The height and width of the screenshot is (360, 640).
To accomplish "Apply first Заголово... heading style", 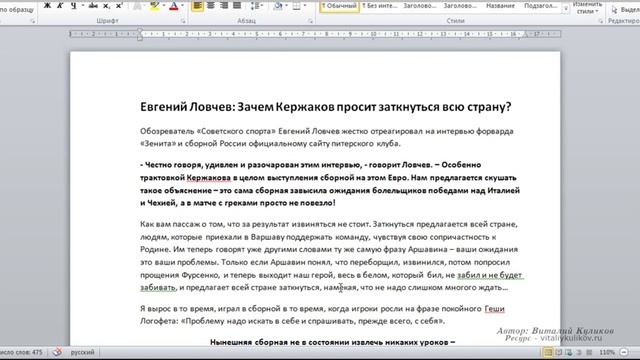I will (420, 6).
